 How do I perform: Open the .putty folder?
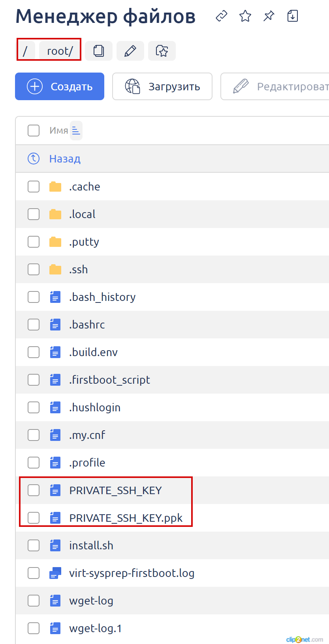click(84, 242)
